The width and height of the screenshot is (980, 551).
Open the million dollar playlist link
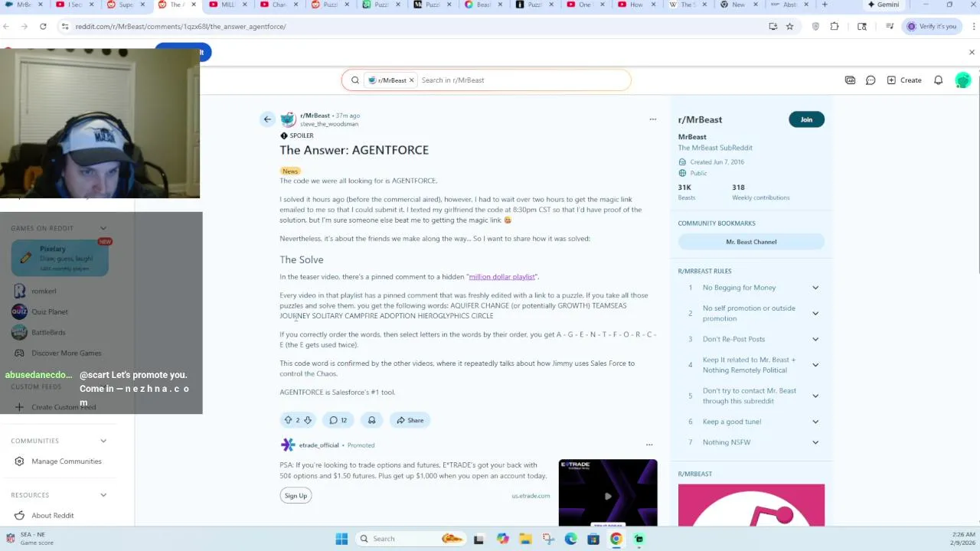tap(501, 277)
